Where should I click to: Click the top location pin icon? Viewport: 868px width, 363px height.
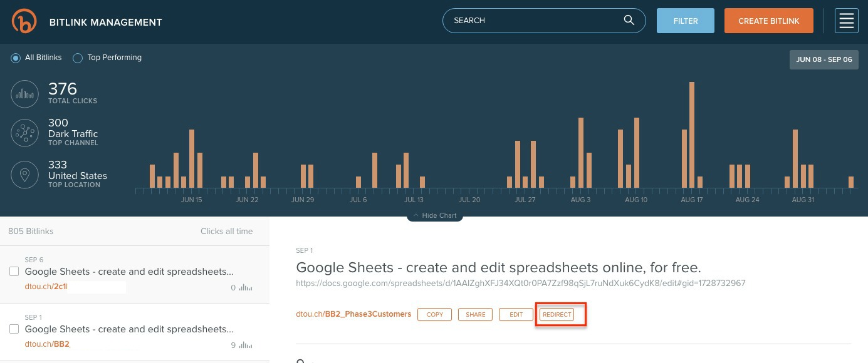click(x=25, y=175)
